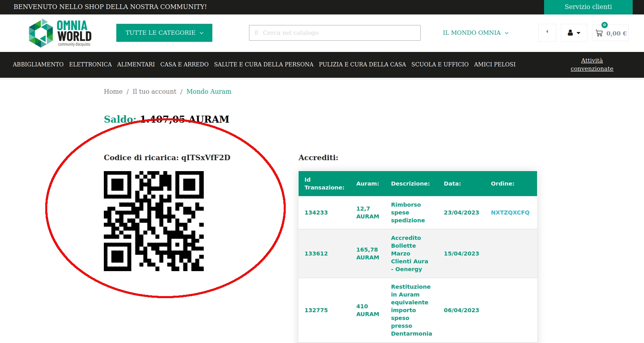The height and width of the screenshot is (343, 644).
Task: Click the search magnifier icon in catalog field
Action: tap(256, 33)
